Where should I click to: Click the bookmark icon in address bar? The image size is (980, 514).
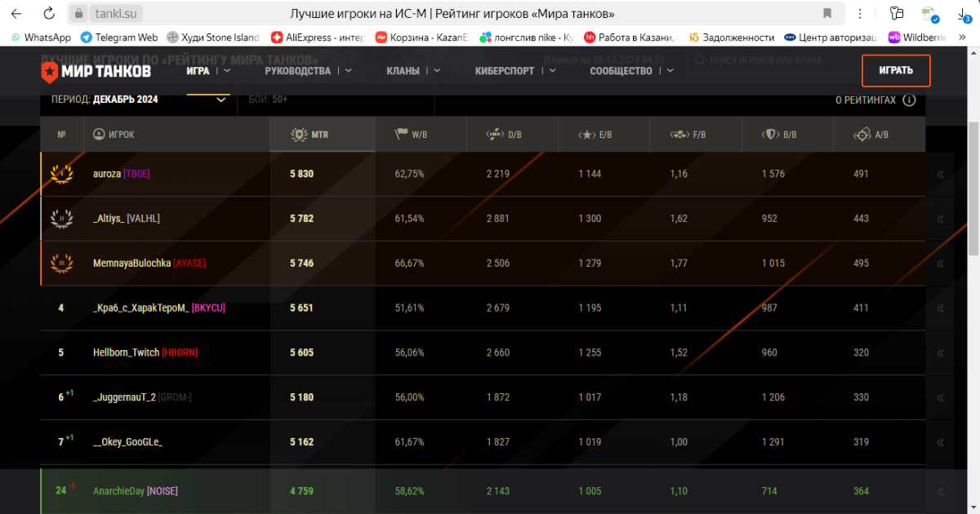[x=827, y=13]
